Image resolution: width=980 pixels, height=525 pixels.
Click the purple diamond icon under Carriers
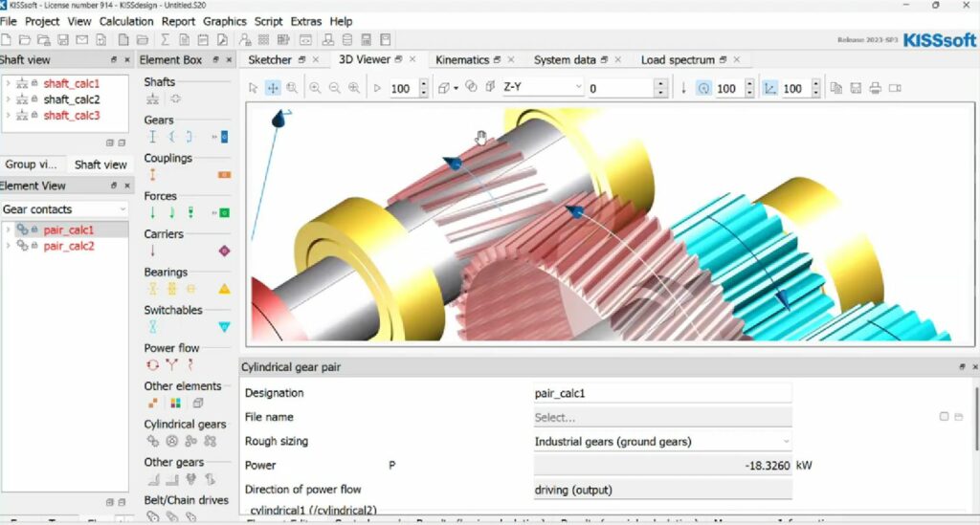point(224,251)
